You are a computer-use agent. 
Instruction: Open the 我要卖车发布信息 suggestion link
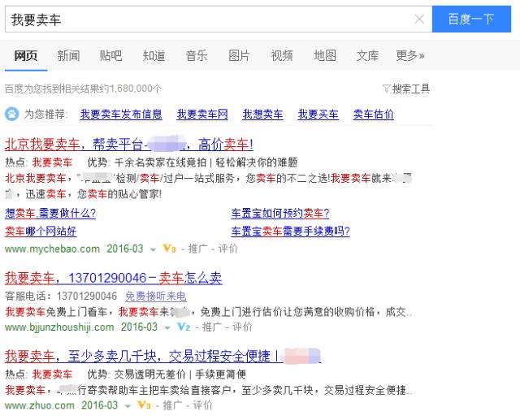tap(121, 114)
